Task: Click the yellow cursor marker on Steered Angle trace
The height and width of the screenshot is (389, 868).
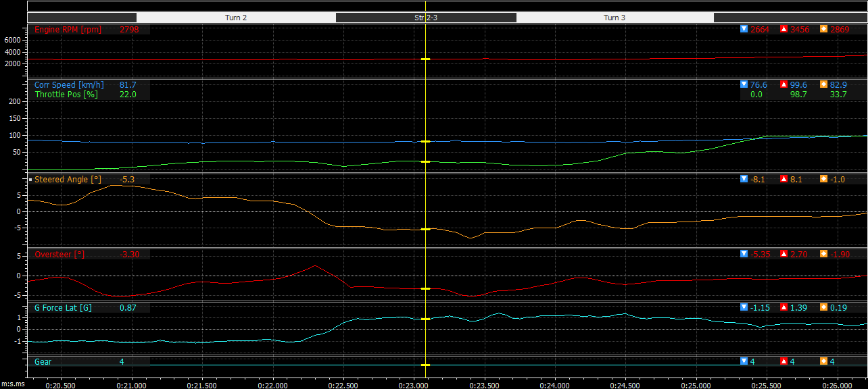Action: [x=425, y=230]
